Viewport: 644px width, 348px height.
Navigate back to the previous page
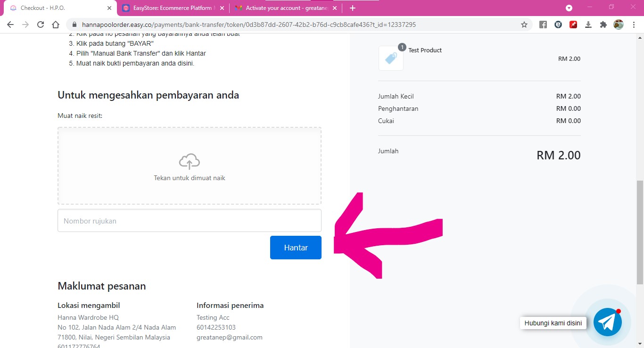point(10,25)
